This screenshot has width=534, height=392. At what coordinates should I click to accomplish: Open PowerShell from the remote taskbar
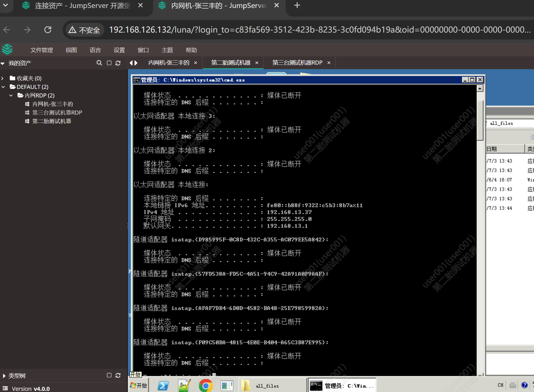point(163,386)
